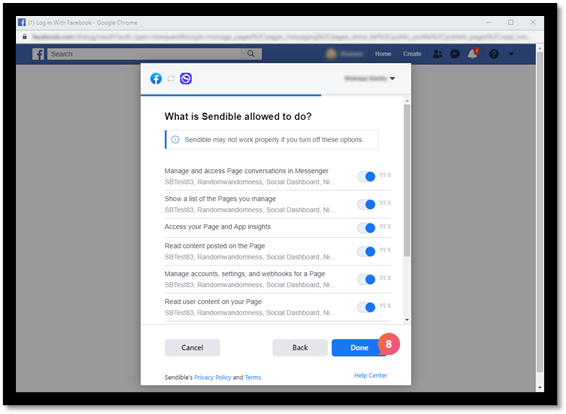Click 'Sendible may not work properly' notice text
566x414 pixels.
[274, 140]
